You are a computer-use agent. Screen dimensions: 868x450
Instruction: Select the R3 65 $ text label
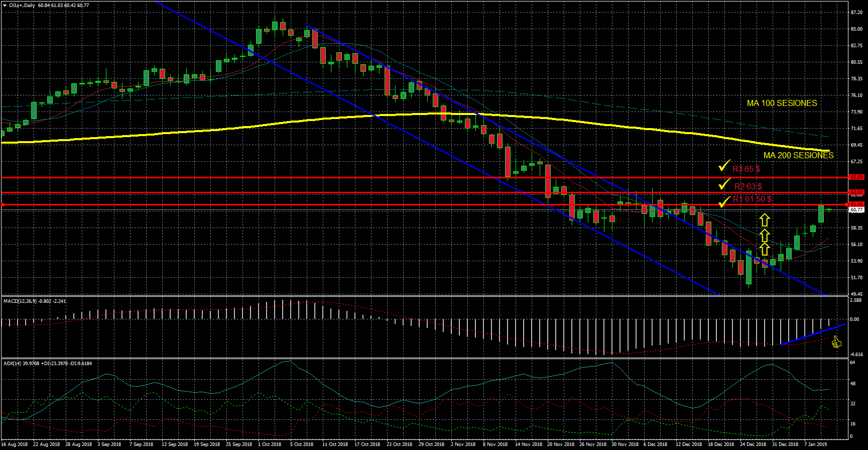(746, 169)
